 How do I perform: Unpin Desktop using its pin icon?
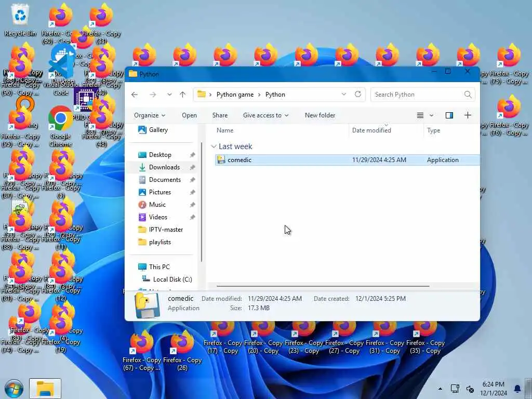(192, 155)
